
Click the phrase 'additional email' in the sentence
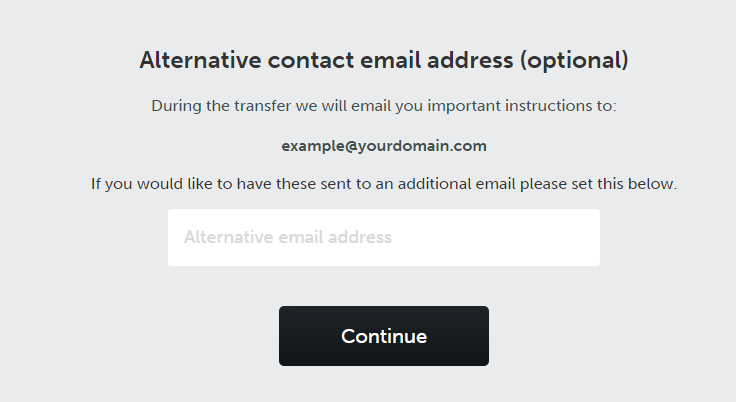tap(457, 184)
